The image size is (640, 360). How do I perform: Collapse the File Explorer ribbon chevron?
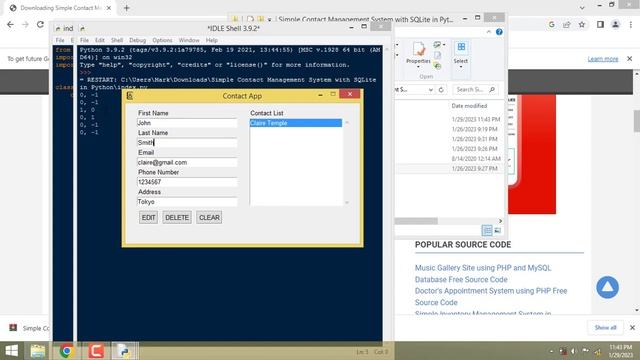[x=489, y=32]
